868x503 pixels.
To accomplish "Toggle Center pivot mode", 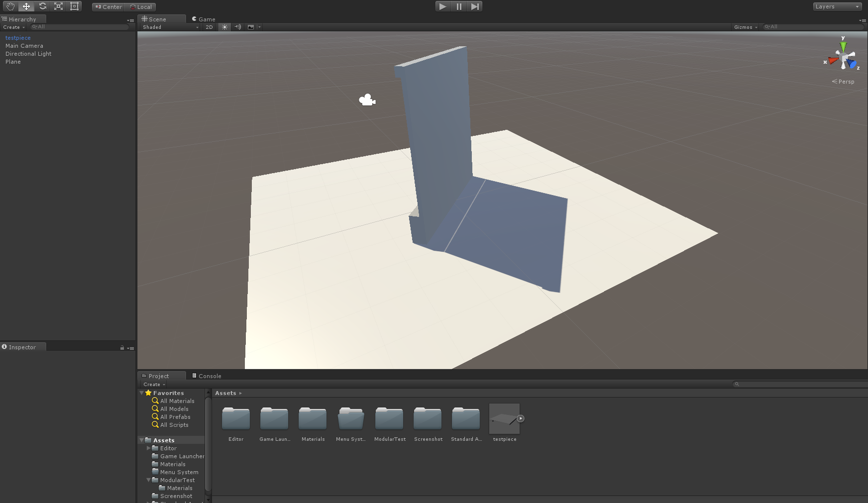I will point(108,7).
